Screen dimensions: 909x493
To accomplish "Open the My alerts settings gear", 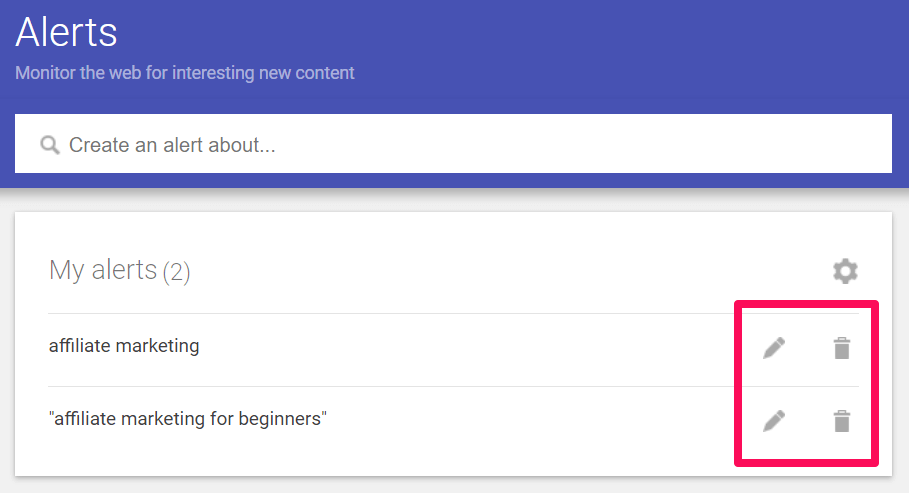I will point(845,271).
